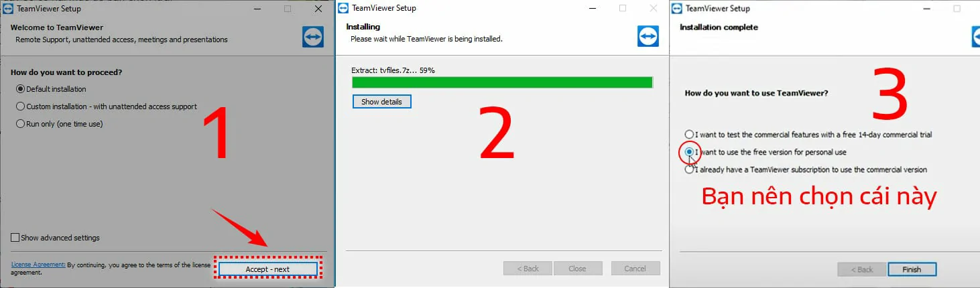The image size is (980, 288).
Task: Click the Accept - next button
Action: coord(267,269)
